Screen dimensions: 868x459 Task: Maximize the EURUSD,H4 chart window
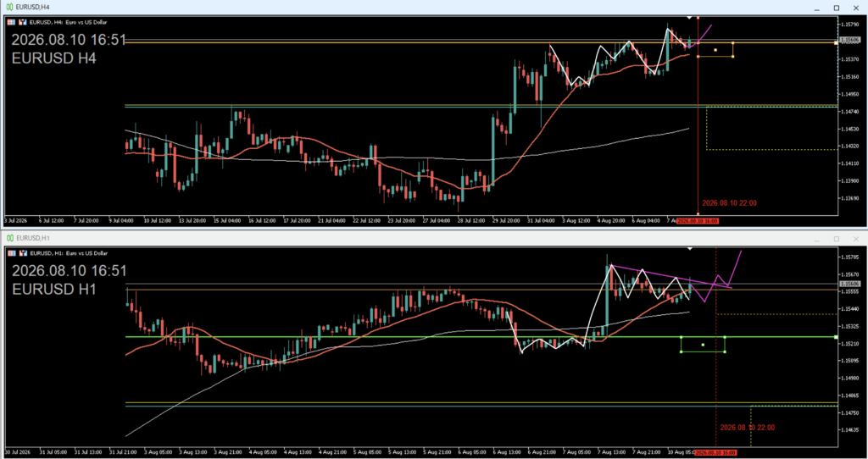click(837, 8)
